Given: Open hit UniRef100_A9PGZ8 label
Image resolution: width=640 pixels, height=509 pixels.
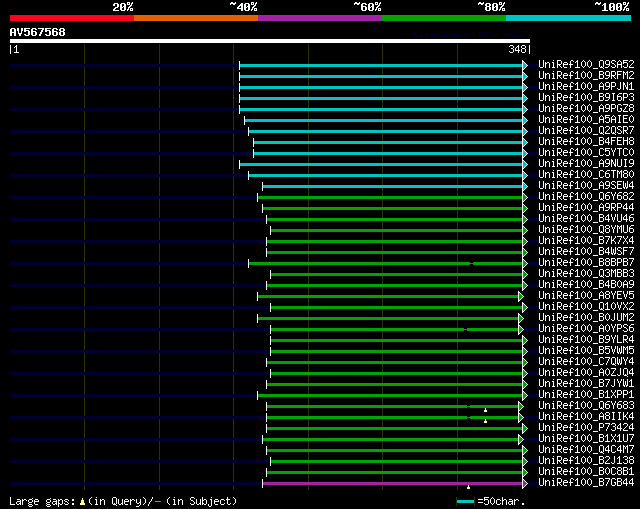Looking at the screenshot, I should click(x=586, y=108).
